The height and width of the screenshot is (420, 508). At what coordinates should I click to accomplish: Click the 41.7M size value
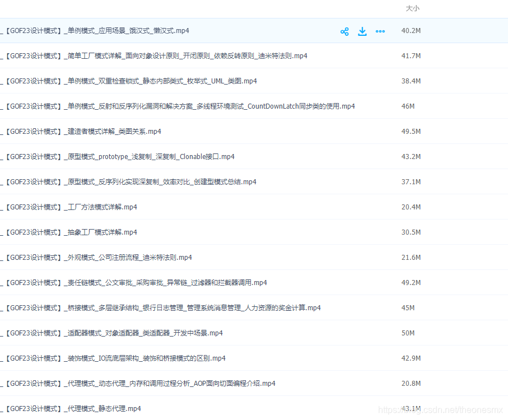point(411,56)
